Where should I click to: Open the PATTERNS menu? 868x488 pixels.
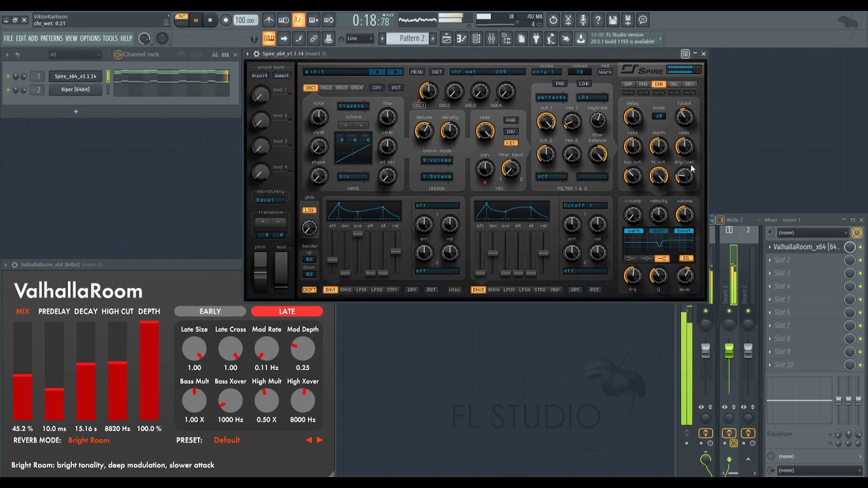[52, 39]
